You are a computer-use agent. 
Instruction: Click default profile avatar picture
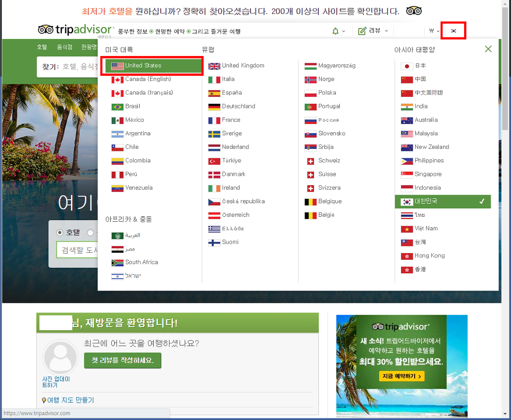[x=60, y=357]
